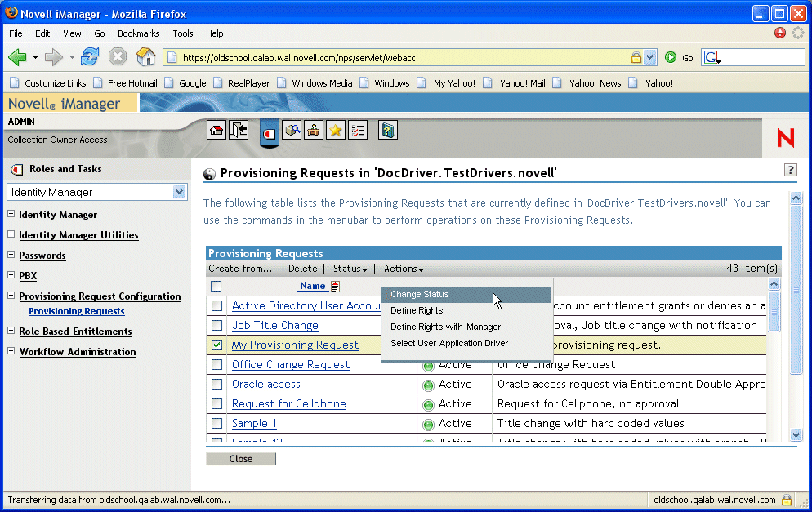Click the iManager Home toolbar icon
Viewport: 812px width, 512px height.
[x=216, y=131]
